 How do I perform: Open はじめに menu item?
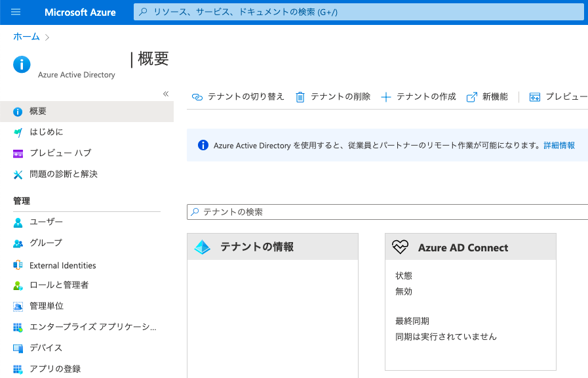(87, 132)
